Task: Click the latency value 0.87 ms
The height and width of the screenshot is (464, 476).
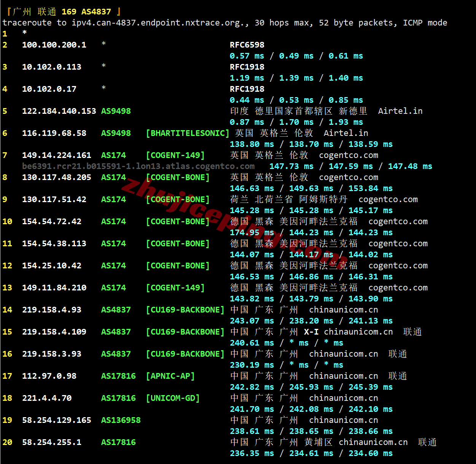Action: click(x=247, y=122)
